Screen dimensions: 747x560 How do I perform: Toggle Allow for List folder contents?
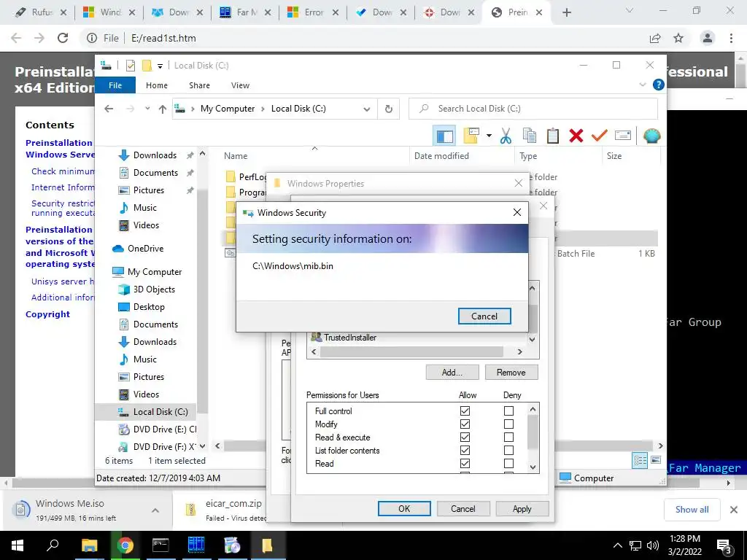[x=465, y=450]
